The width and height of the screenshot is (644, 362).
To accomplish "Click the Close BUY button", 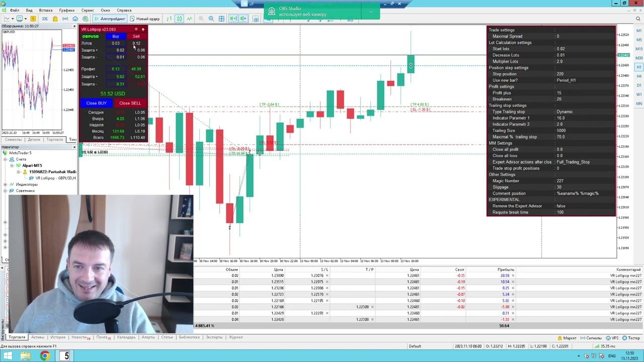I will tap(96, 103).
